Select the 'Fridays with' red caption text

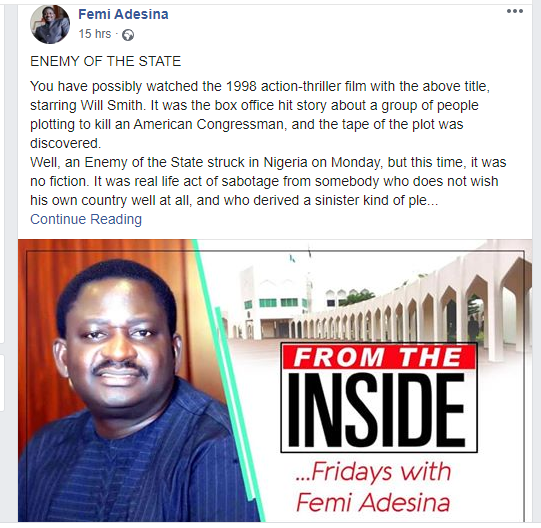pyautogui.click(x=373, y=471)
